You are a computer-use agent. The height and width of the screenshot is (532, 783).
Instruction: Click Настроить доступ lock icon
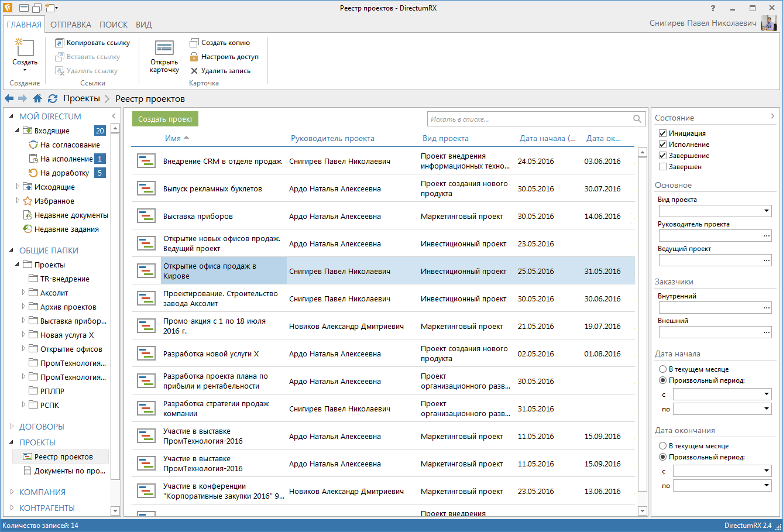(x=194, y=57)
